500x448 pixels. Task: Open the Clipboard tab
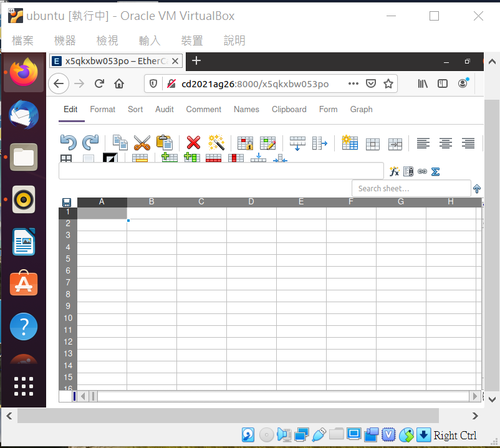tap(289, 109)
